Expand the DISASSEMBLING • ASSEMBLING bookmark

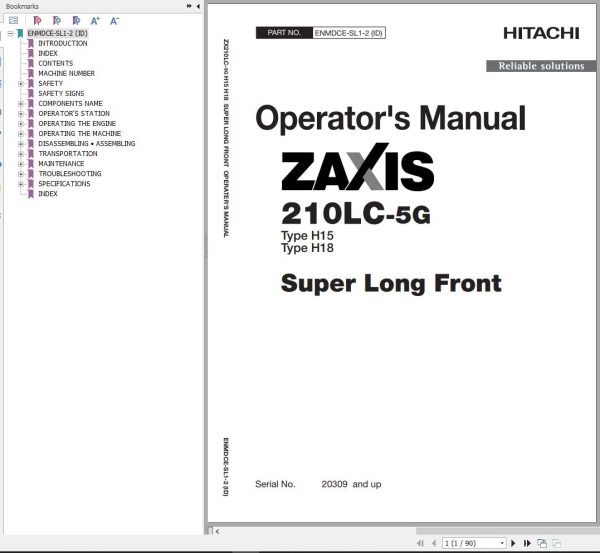tap(21, 144)
